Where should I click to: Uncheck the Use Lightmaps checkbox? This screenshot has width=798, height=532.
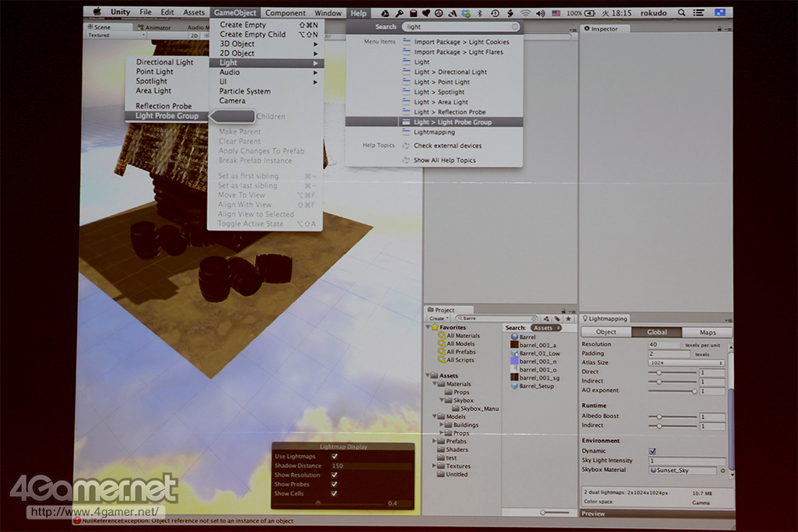coord(334,456)
